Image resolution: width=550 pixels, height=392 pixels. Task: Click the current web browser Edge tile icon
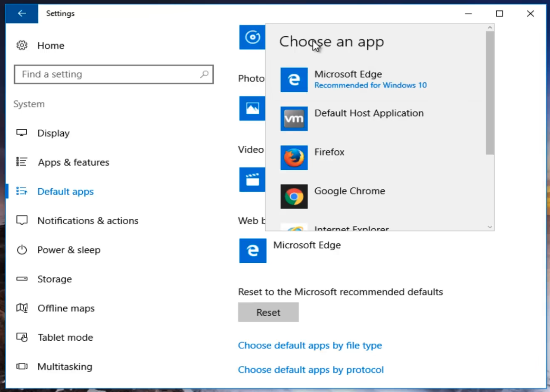click(x=253, y=250)
